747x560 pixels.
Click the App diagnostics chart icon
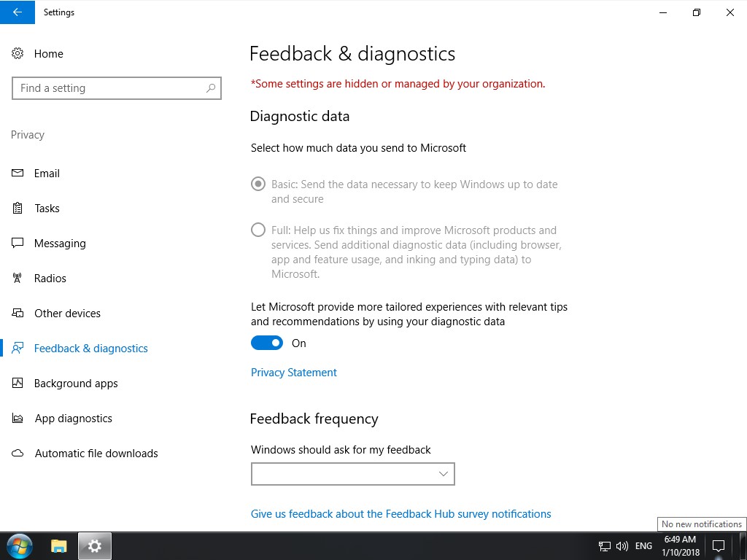point(18,418)
